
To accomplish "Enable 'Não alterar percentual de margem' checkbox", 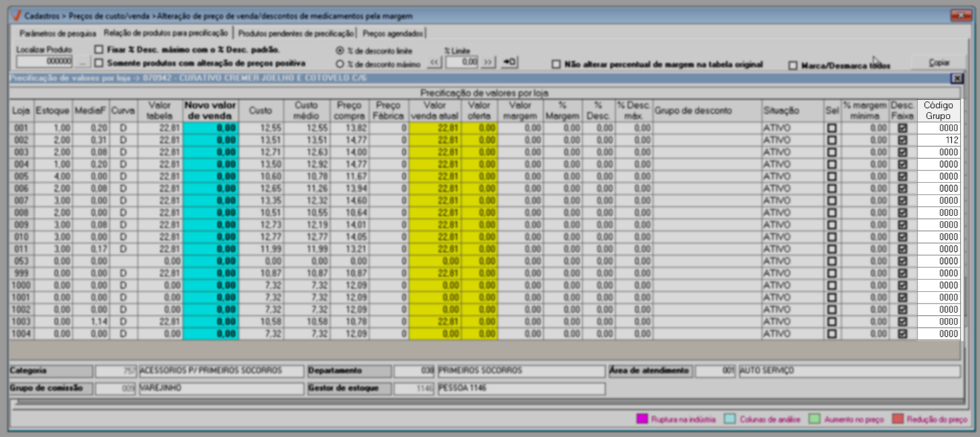I will [x=556, y=65].
